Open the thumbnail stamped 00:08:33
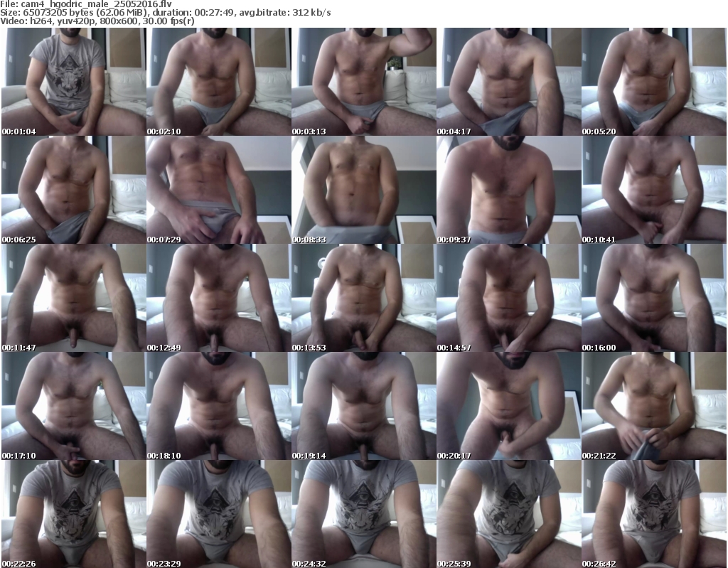The image size is (728, 568). coord(363,190)
